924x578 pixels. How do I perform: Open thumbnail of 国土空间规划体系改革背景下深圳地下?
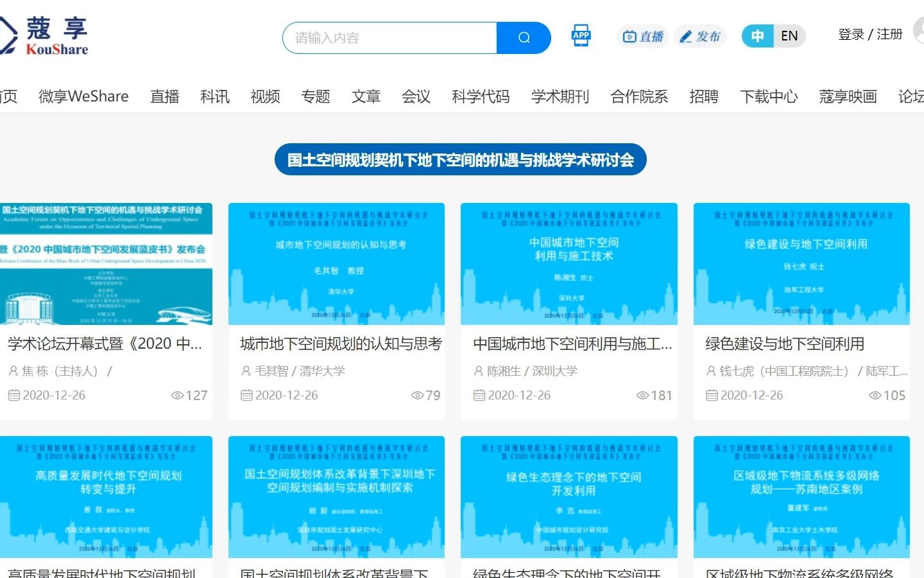pyautogui.click(x=337, y=497)
